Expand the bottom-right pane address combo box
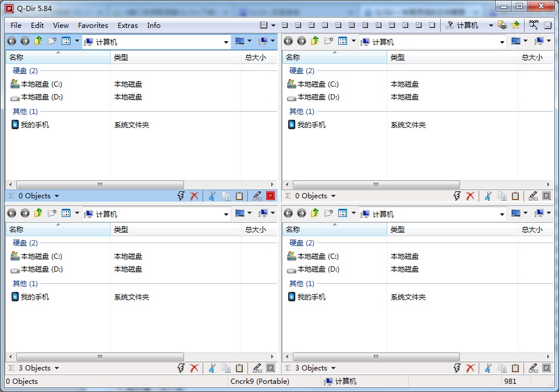The height and width of the screenshot is (392, 559). 502,214
